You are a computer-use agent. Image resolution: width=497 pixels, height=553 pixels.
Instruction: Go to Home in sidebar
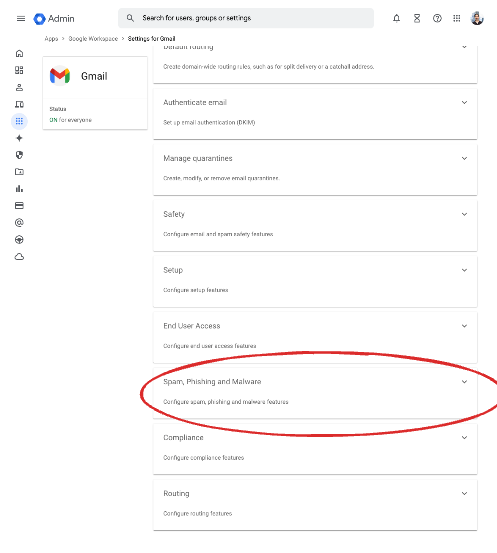pos(19,53)
